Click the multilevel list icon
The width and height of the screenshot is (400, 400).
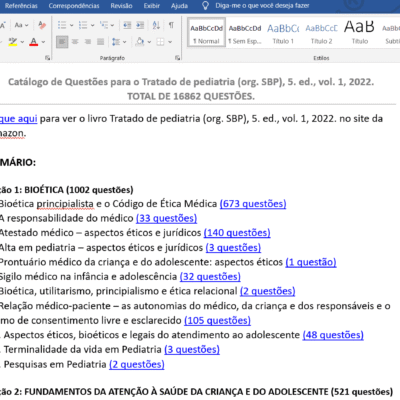pos(104,25)
